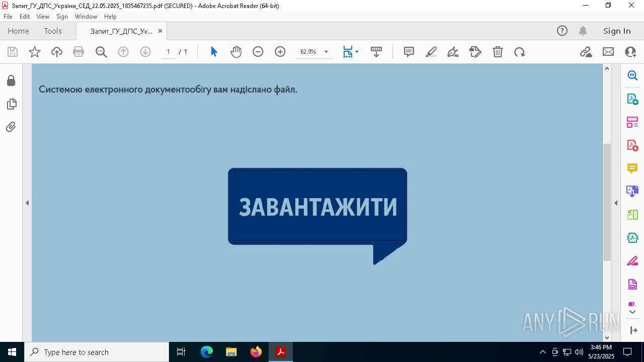Close the Запит_ГУ_ДПС document tab
644x362 pixels.
point(160,31)
